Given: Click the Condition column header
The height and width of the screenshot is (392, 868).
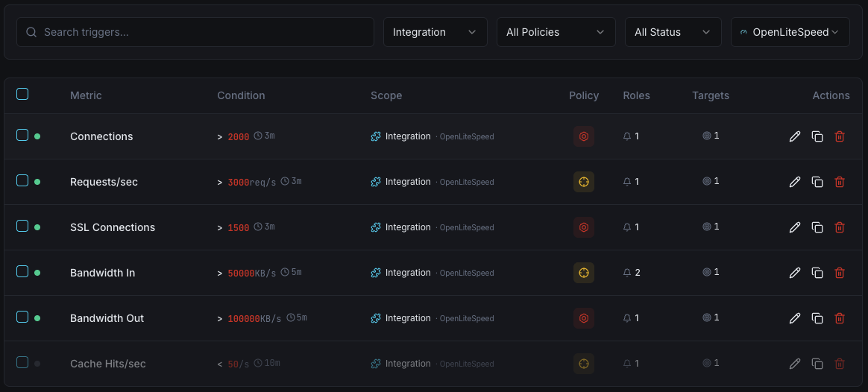Looking at the screenshot, I should point(241,95).
